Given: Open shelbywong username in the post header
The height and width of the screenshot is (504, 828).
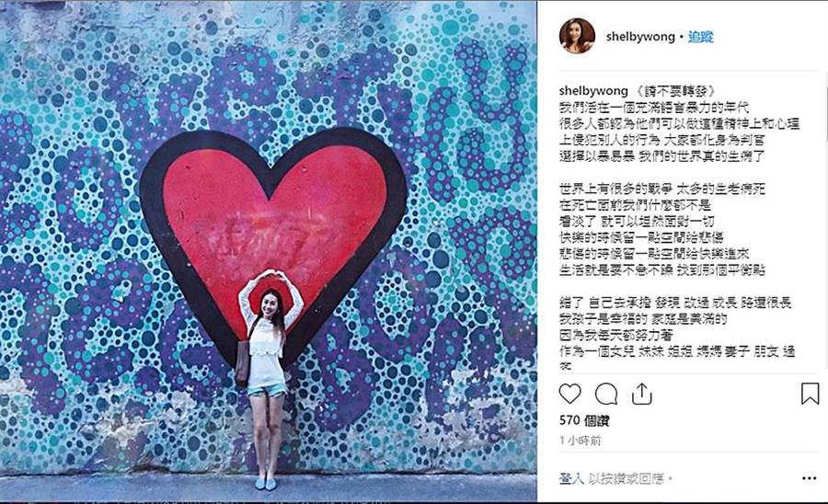Looking at the screenshot, I should point(640,37).
